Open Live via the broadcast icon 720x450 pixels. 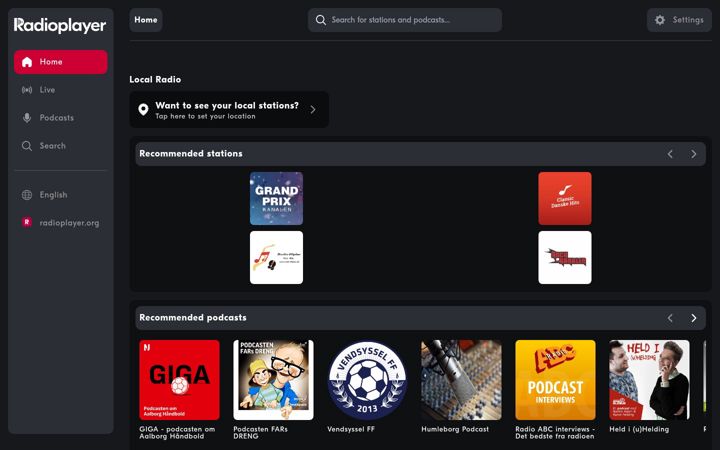[27, 90]
